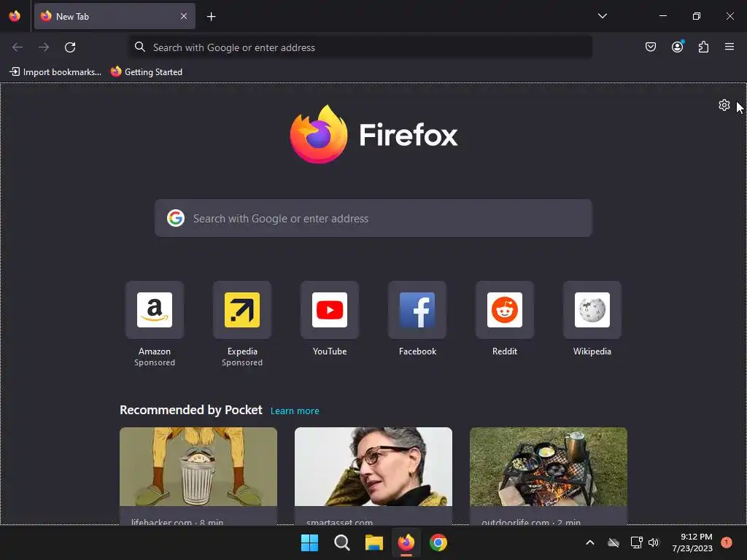Personalize new tab with gear icon
Screen dimensions: 747x560
(x=724, y=105)
